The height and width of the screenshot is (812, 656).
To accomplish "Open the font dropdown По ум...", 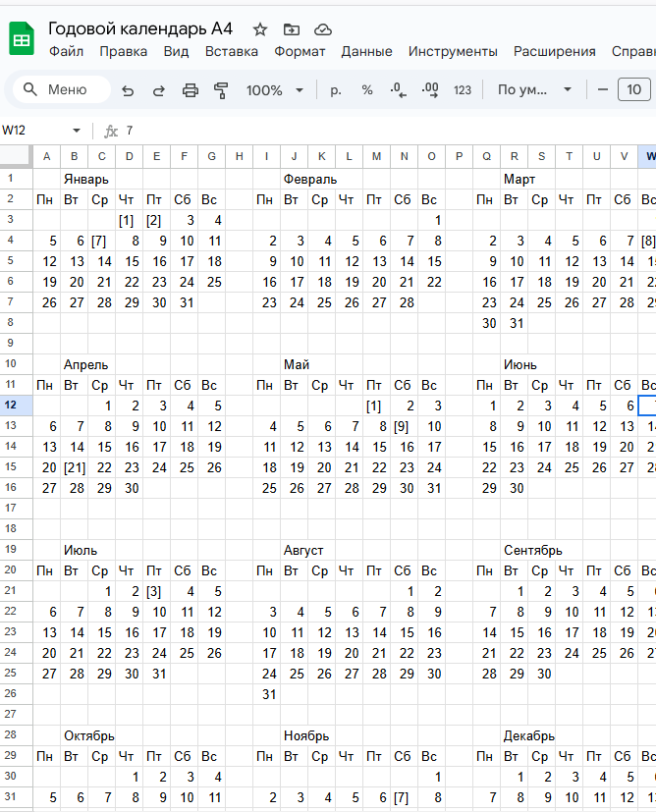I will click(534, 89).
